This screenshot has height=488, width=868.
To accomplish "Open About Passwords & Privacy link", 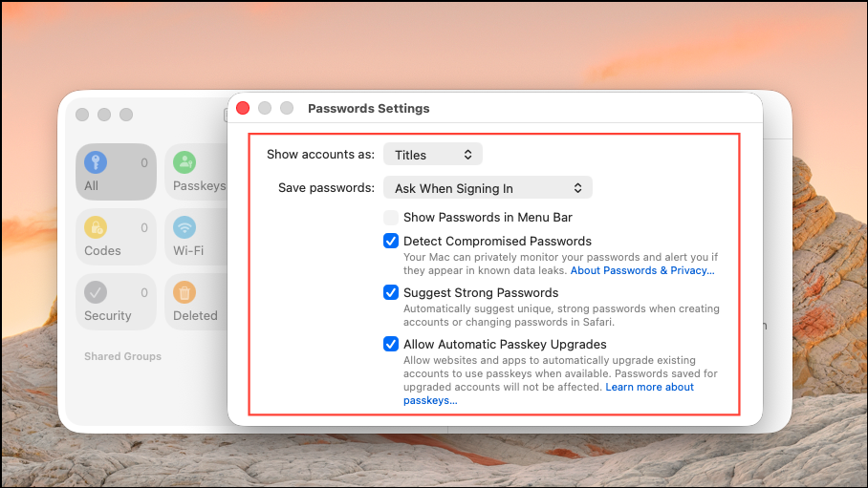I will click(642, 270).
